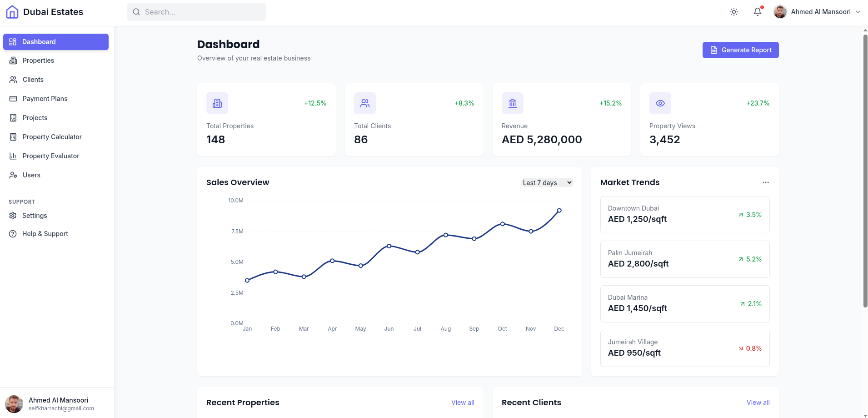Select the Palm Jumeirah trend card

pos(685,259)
